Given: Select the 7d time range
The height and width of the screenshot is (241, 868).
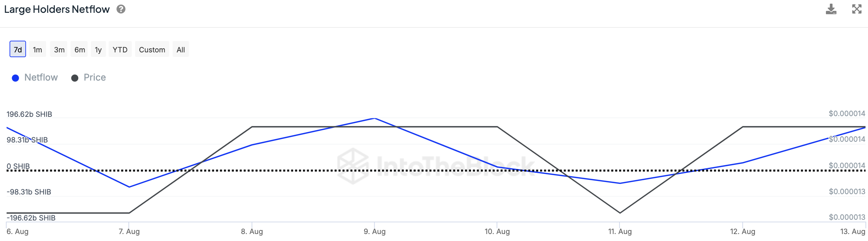Looking at the screenshot, I should pyautogui.click(x=18, y=49).
